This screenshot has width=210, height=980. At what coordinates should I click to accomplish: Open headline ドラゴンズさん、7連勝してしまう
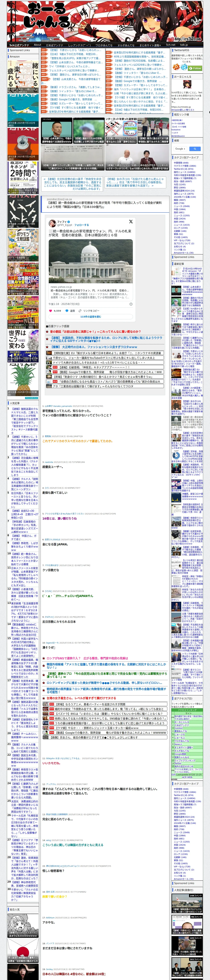coord(75,87)
